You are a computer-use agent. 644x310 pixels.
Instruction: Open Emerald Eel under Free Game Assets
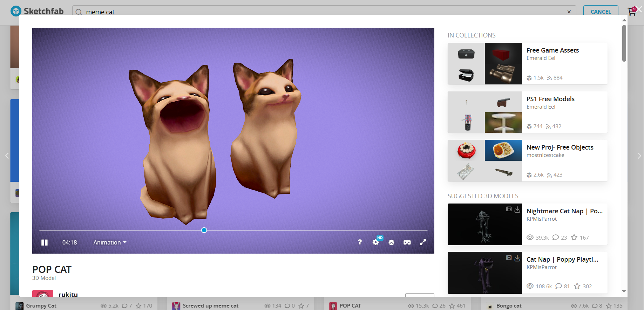pyautogui.click(x=541, y=58)
